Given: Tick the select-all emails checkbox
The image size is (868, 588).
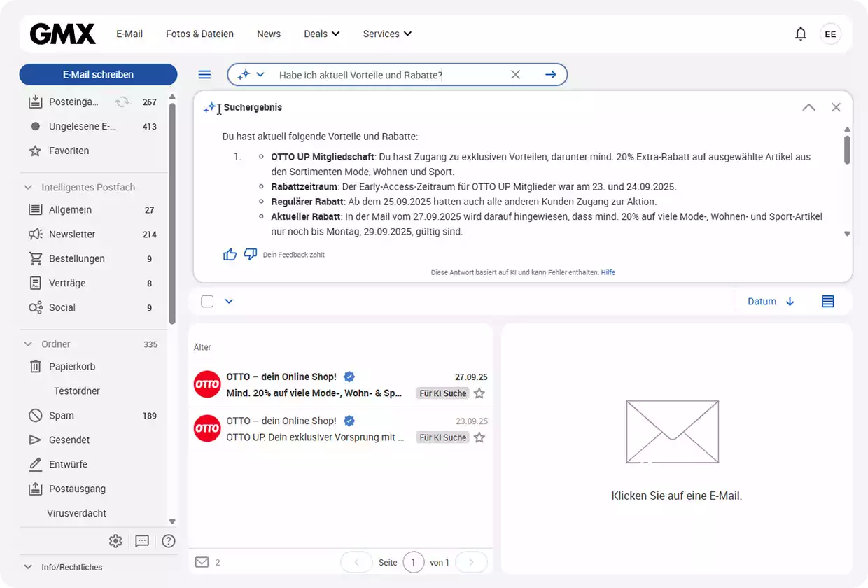Looking at the screenshot, I should pyautogui.click(x=207, y=302).
